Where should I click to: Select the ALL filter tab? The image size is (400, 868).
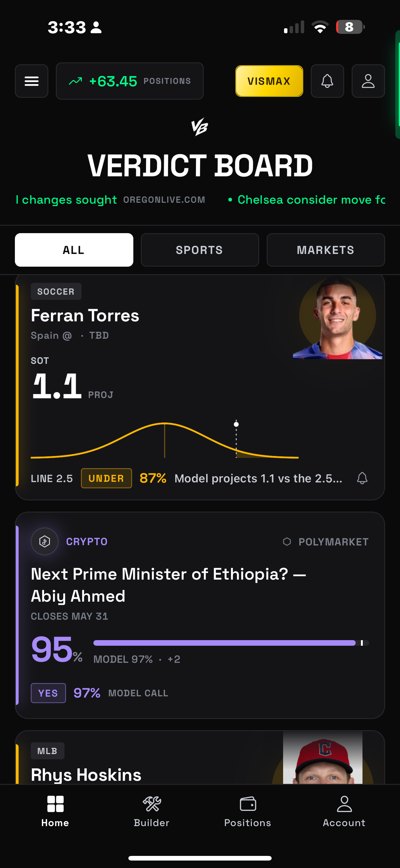coord(74,250)
